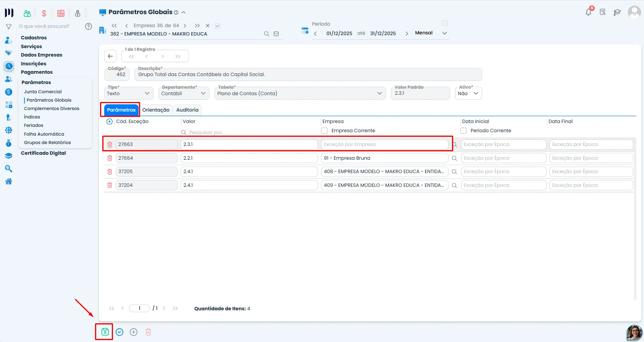Open Certificado Digital menu
644x342 pixels.
tap(44, 153)
